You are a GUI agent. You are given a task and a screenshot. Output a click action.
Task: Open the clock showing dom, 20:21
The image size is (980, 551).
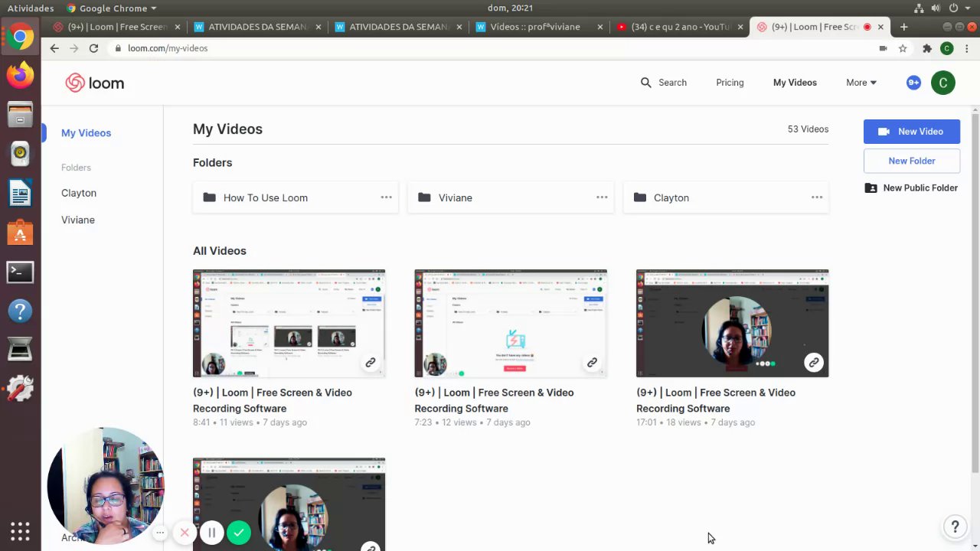pyautogui.click(x=510, y=8)
